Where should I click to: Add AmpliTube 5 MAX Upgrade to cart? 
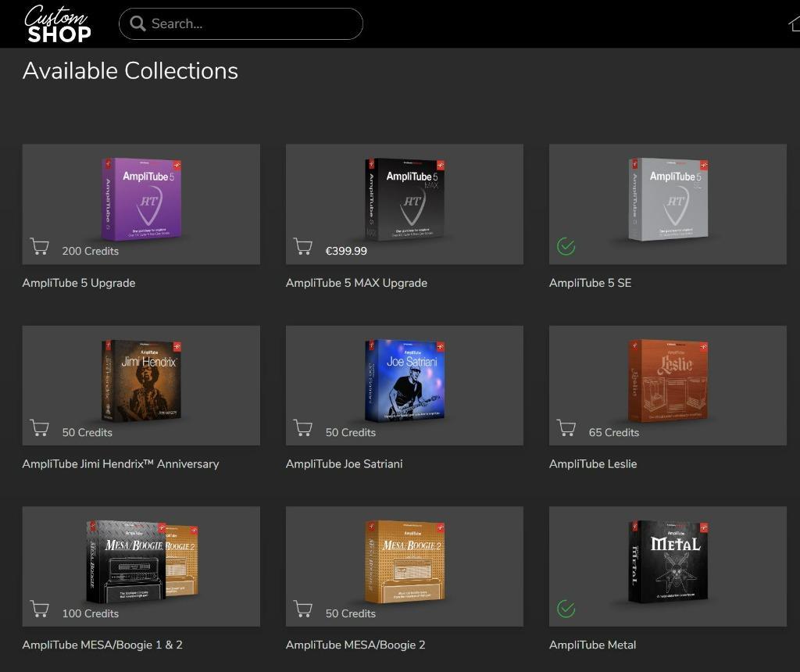[303, 247]
